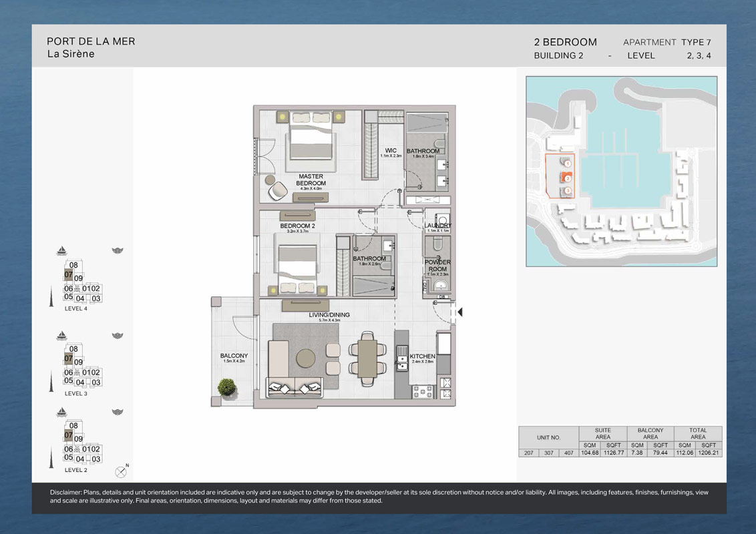Select unit 09 in Level 3 key plan
Image resolution: width=756 pixels, height=534 pixels.
point(78,362)
